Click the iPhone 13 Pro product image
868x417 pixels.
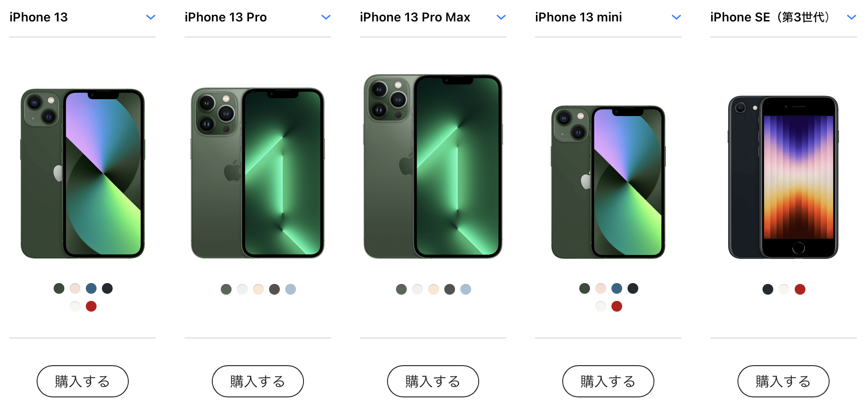[258, 173]
